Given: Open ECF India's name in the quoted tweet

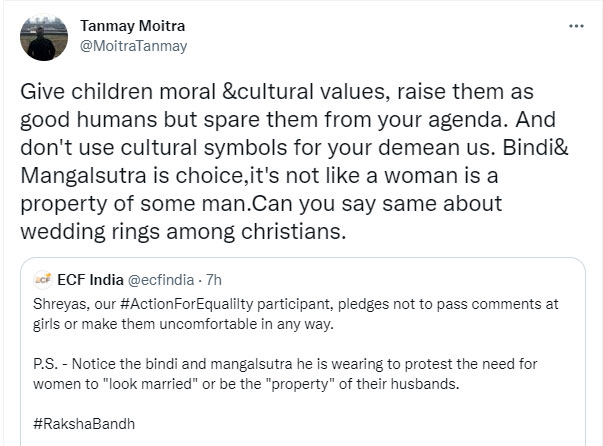Looking at the screenshot, I should (92, 278).
